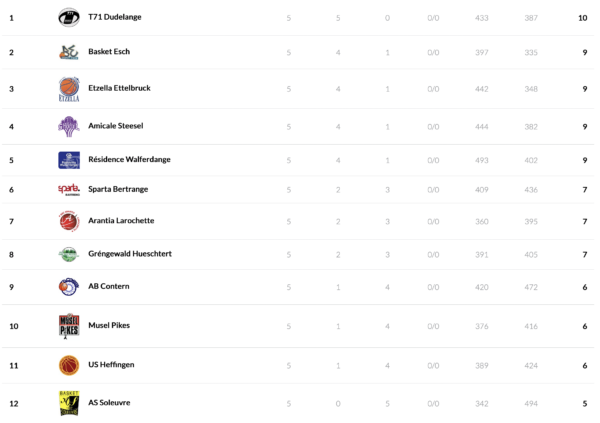Visit the Amicale Steesel team page
Image resolution: width=600 pixels, height=423 pixels.
pyautogui.click(x=116, y=126)
